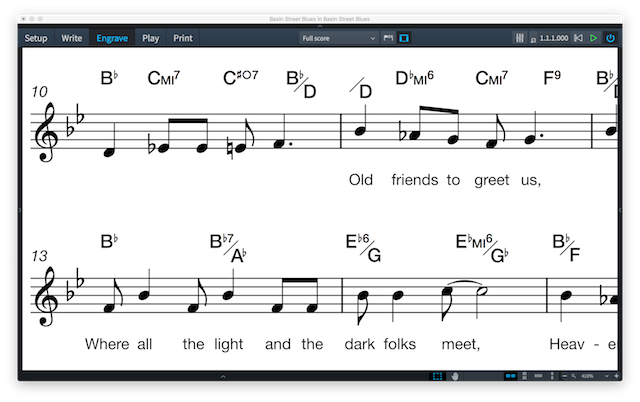Select the treble clef in bar 13 system

(44, 296)
